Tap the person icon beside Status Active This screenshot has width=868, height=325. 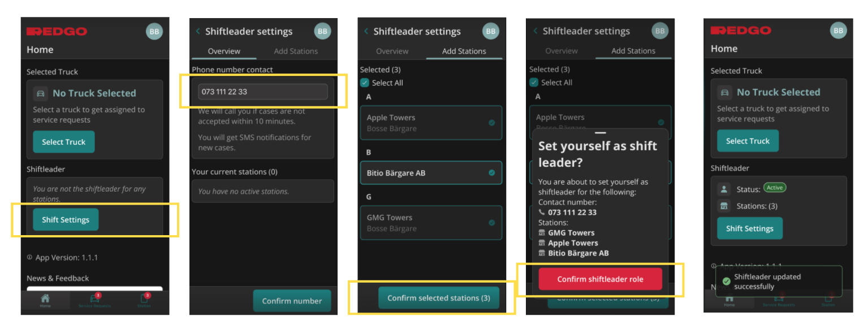pyautogui.click(x=724, y=189)
